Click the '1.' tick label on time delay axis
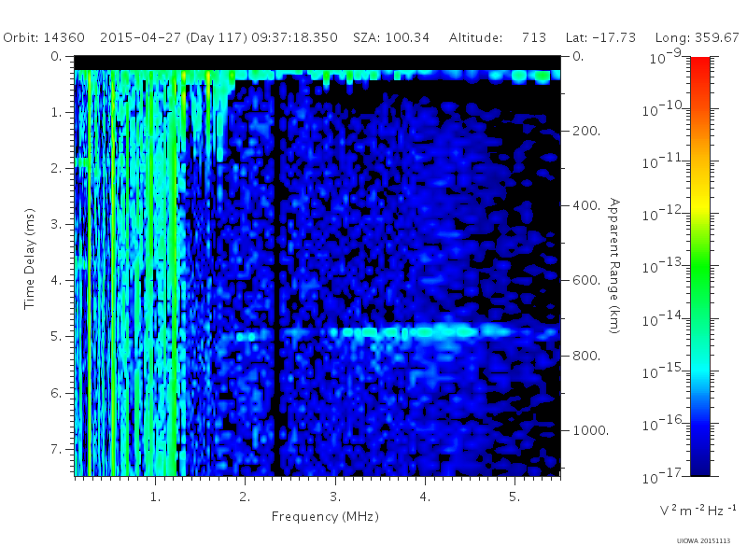The image size is (747, 560). 56,112
